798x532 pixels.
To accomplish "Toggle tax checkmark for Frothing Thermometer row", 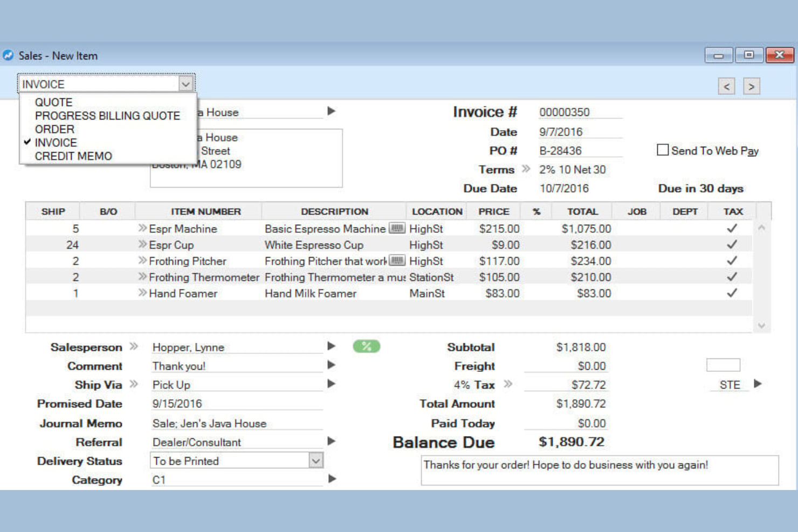I will [x=732, y=277].
